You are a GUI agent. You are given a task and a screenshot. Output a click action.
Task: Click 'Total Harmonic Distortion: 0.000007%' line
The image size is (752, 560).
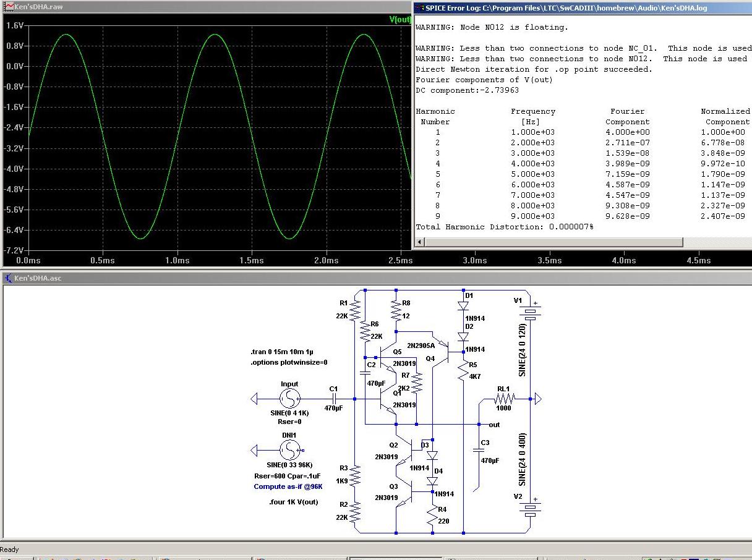coord(504,227)
